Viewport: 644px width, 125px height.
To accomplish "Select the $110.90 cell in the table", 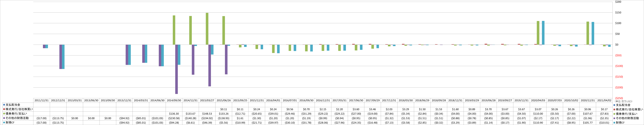I will pos(538,123).
